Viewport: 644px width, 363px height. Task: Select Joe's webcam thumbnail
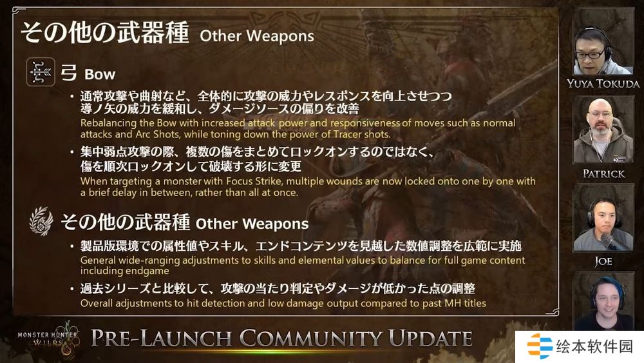[603, 218]
